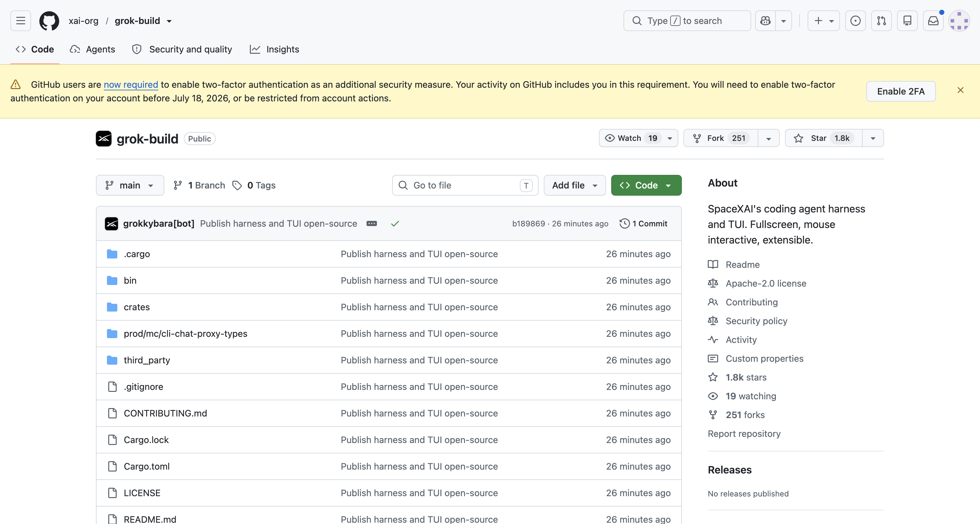
Task: Open the Repositories icon in header
Action: (907, 20)
